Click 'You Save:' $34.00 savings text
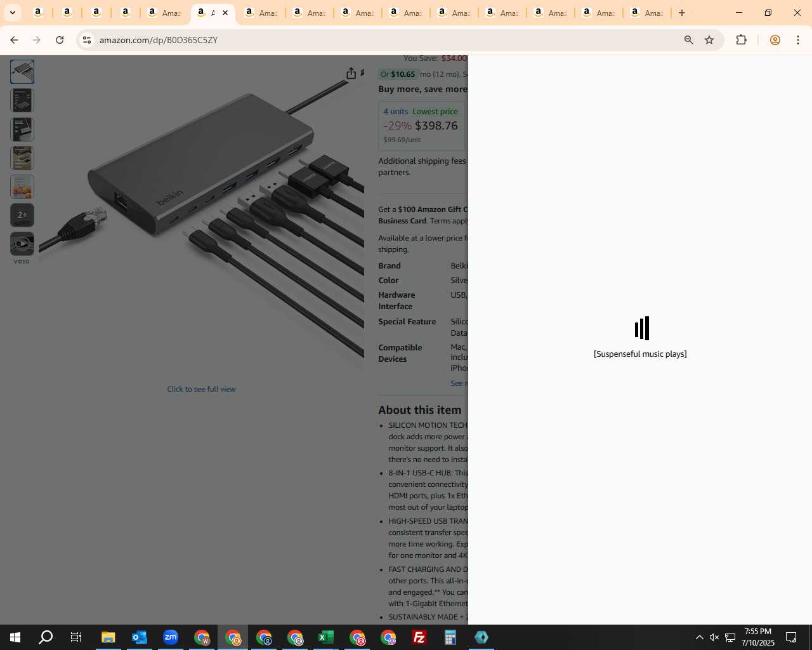 (x=435, y=58)
